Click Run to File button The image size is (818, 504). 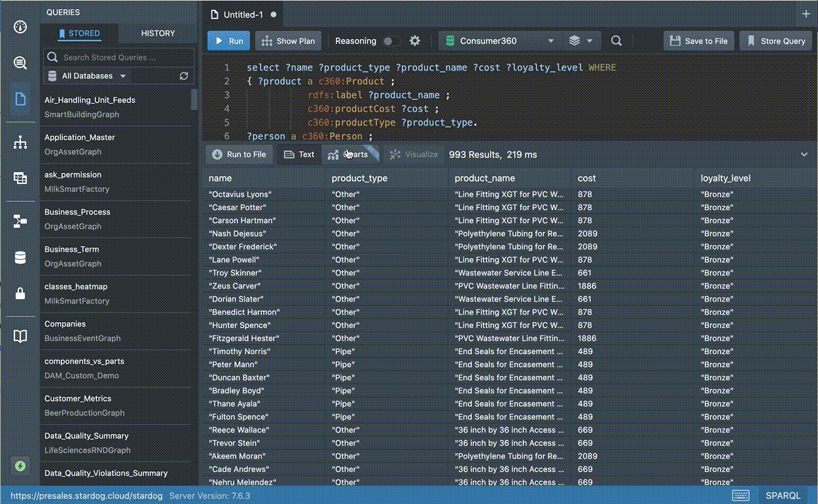tap(239, 154)
